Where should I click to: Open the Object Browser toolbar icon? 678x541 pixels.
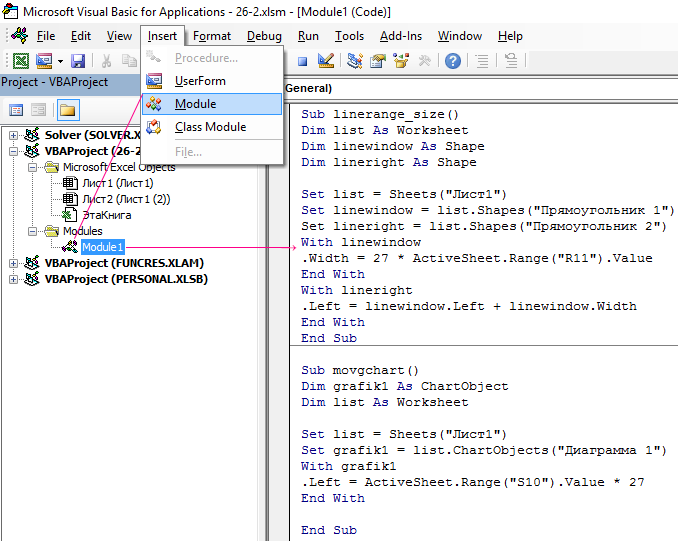(401, 61)
